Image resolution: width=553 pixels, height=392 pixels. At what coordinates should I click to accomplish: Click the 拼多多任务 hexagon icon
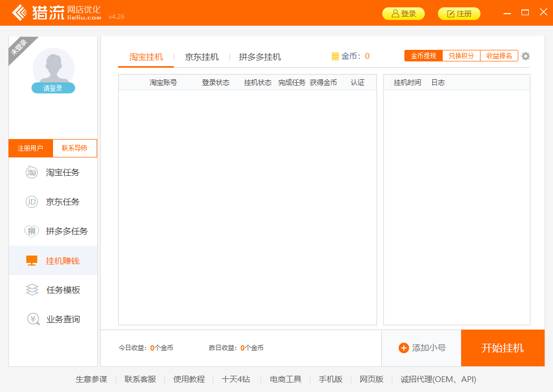point(32,231)
